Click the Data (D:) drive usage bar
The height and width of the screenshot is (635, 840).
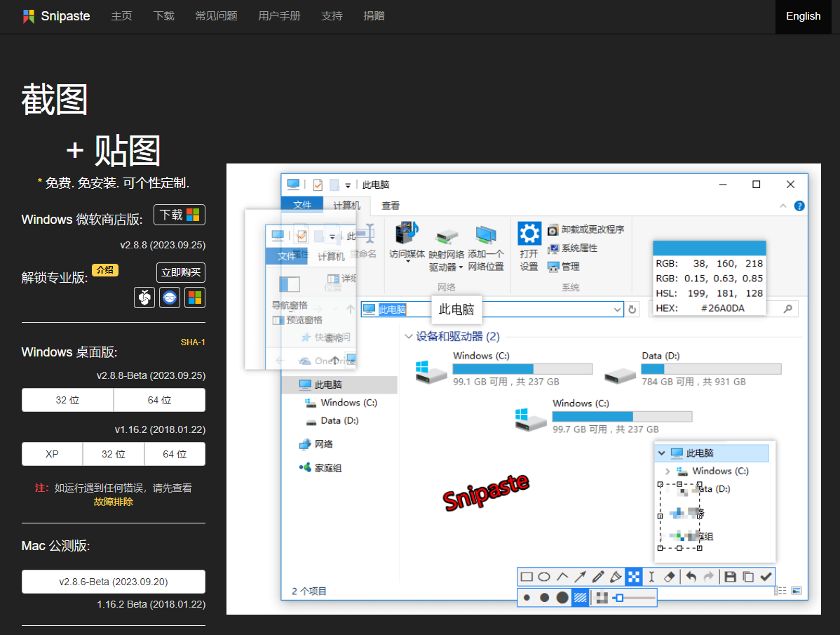click(x=712, y=368)
